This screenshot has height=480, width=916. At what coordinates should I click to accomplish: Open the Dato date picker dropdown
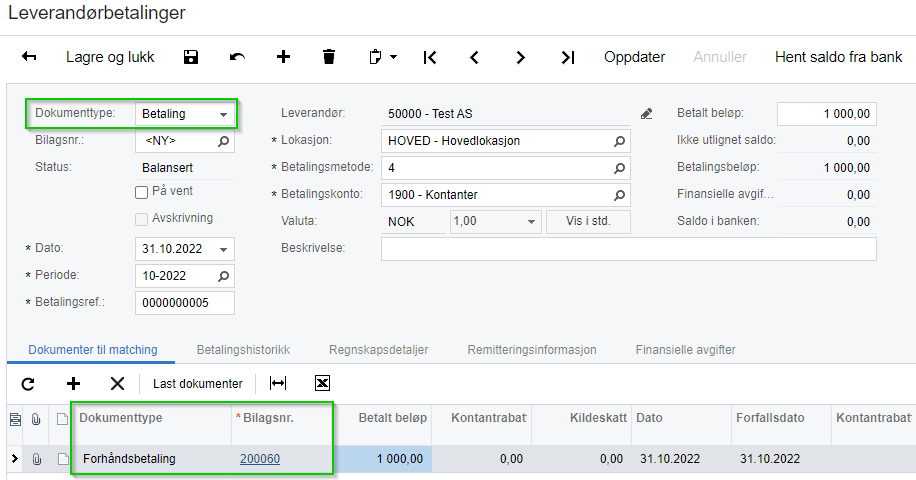coord(223,249)
